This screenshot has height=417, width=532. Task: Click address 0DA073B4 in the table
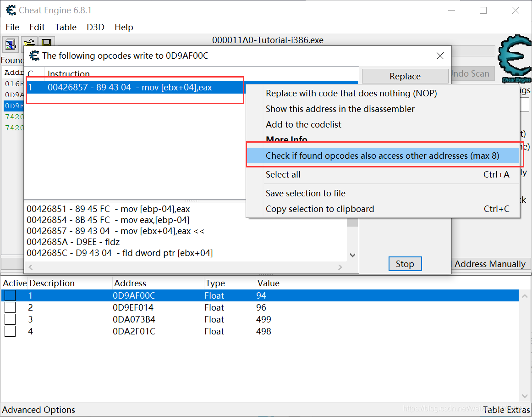coord(134,319)
